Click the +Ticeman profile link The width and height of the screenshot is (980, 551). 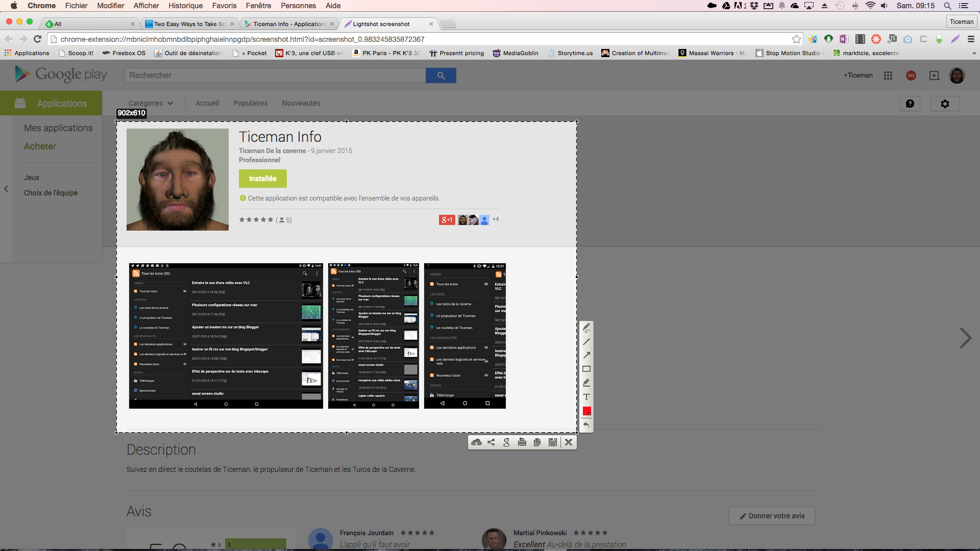pos(858,76)
